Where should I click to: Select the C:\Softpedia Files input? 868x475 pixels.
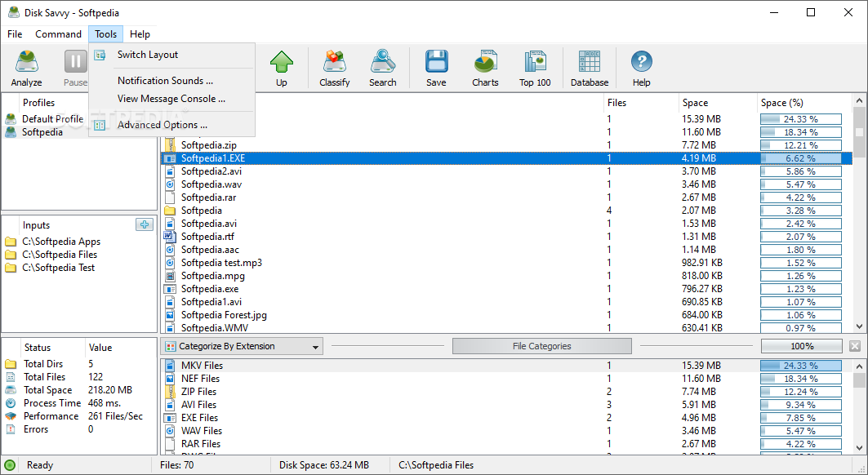click(x=60, y=255)
